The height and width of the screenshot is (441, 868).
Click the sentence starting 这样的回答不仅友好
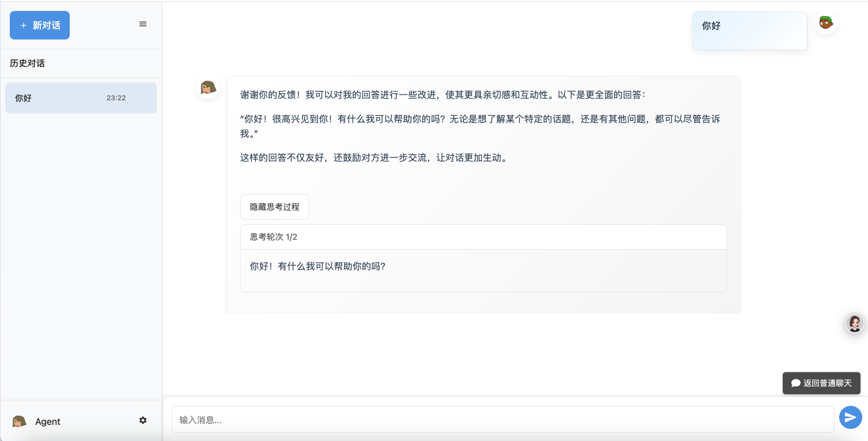(x=375, y=157)
